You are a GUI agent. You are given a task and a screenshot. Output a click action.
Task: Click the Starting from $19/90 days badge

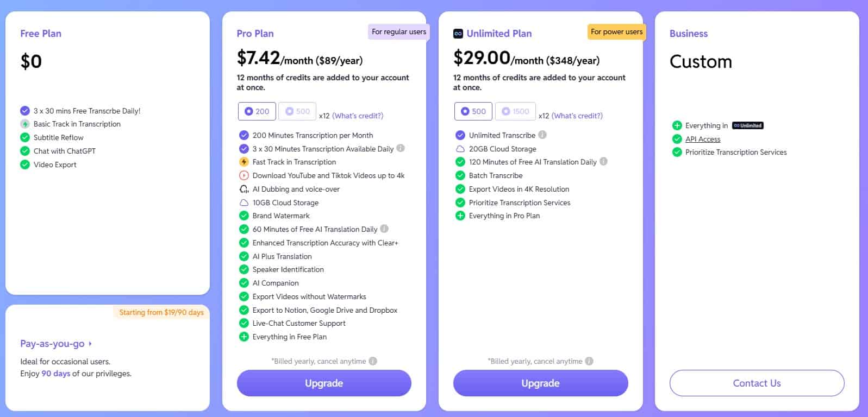[x=161, y=312]
